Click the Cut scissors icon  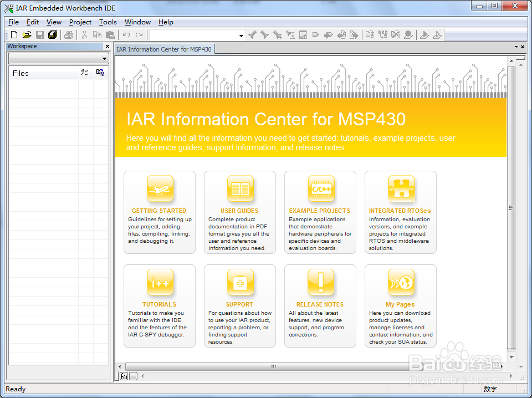click(x=84, y=34)
